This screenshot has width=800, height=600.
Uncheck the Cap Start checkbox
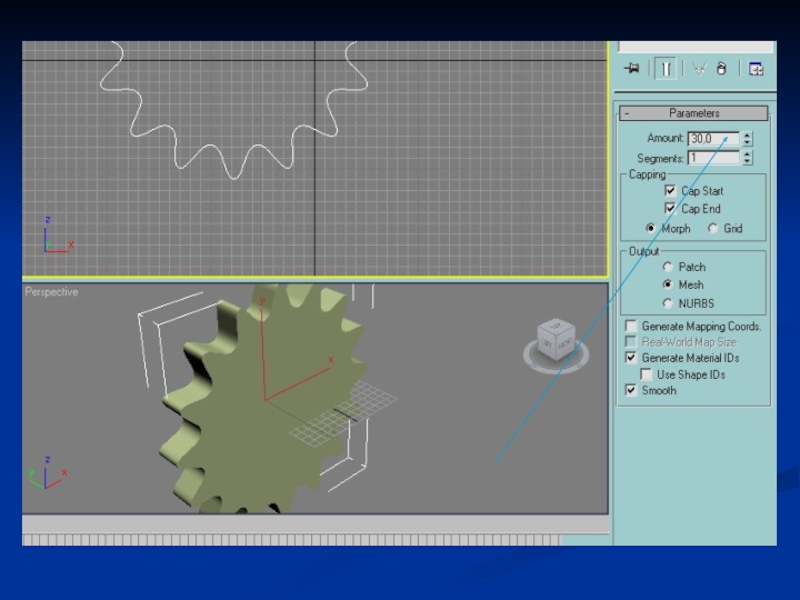670,190
